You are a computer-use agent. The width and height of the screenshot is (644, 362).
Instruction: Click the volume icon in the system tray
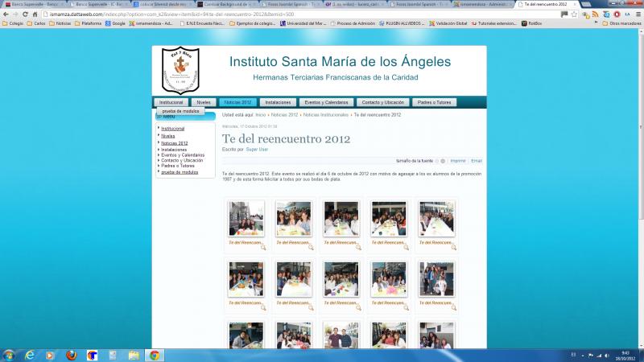[607, 356]
